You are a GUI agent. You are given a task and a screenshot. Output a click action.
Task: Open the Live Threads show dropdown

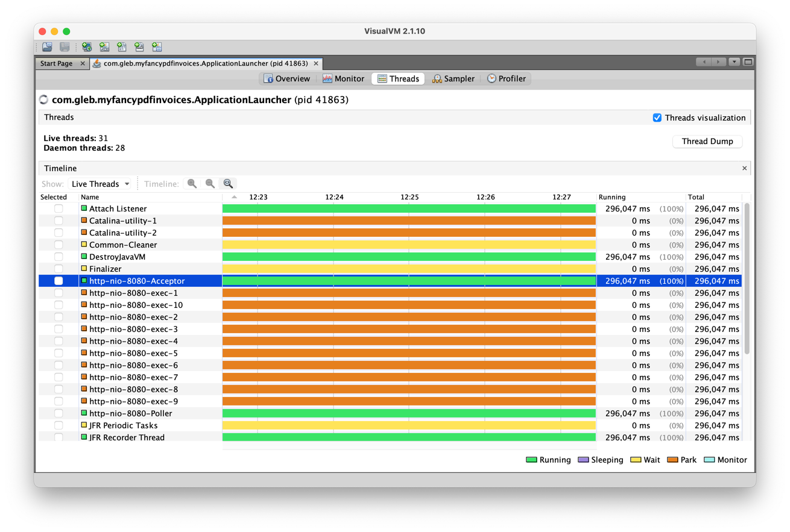click(x=100, y=184)
